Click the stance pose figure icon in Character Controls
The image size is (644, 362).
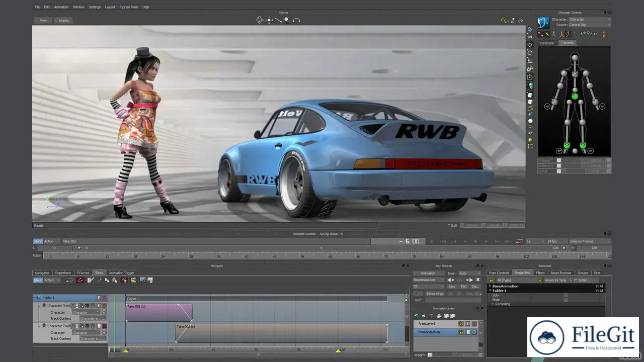point(554,34)
